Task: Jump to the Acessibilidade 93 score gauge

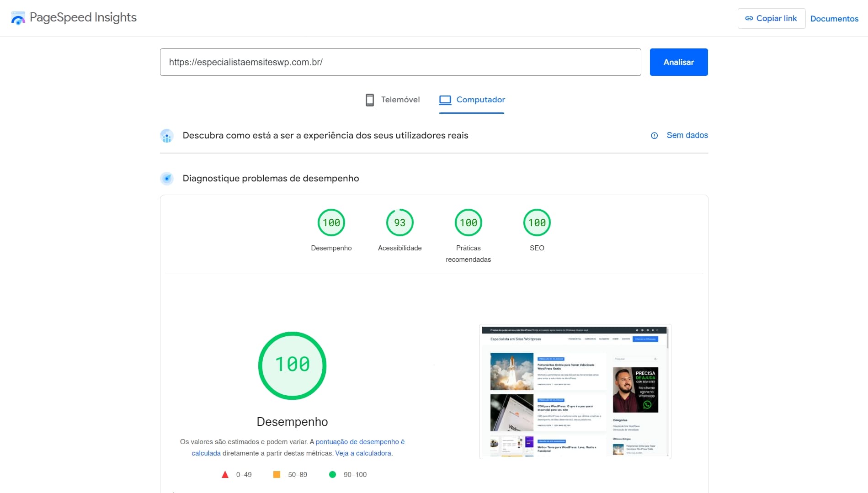Action: click(x=400, y=223)
